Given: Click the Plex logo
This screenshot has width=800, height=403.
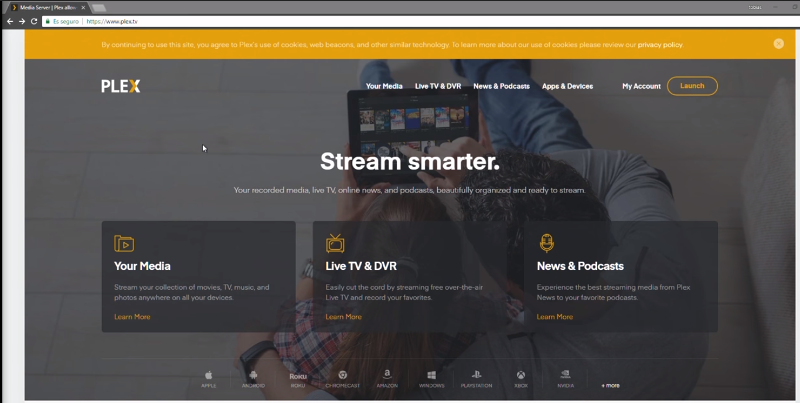Looking at the screenshot, I should [120, 86].
